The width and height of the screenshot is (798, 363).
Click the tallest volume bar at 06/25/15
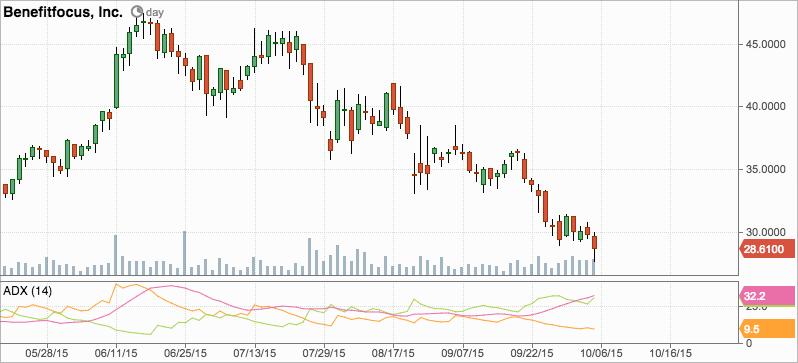point(185,253)
